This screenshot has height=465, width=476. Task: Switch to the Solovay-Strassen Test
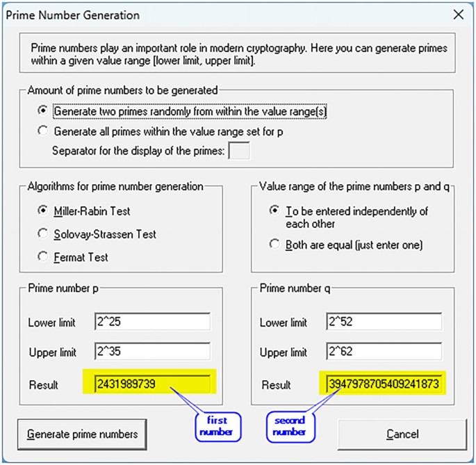tap(44, 234)
